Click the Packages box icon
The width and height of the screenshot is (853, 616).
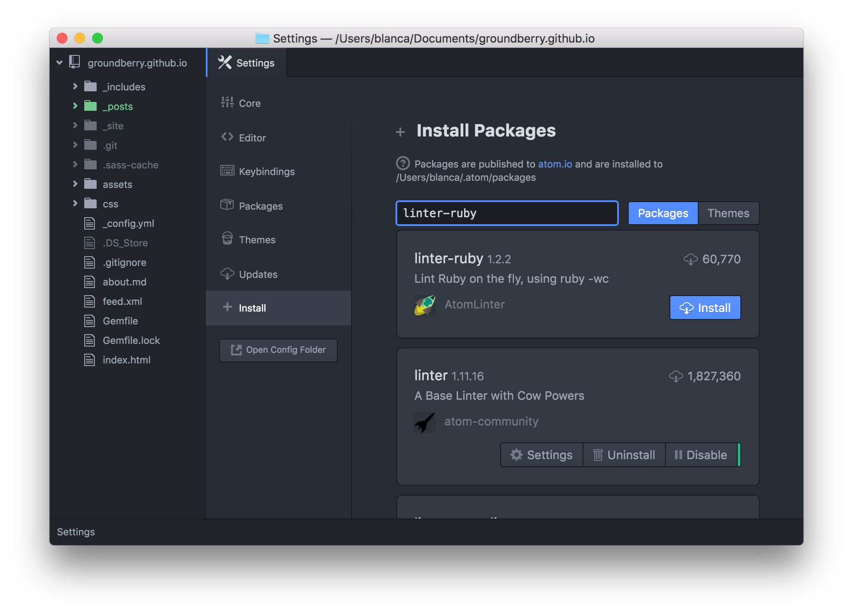227,205
